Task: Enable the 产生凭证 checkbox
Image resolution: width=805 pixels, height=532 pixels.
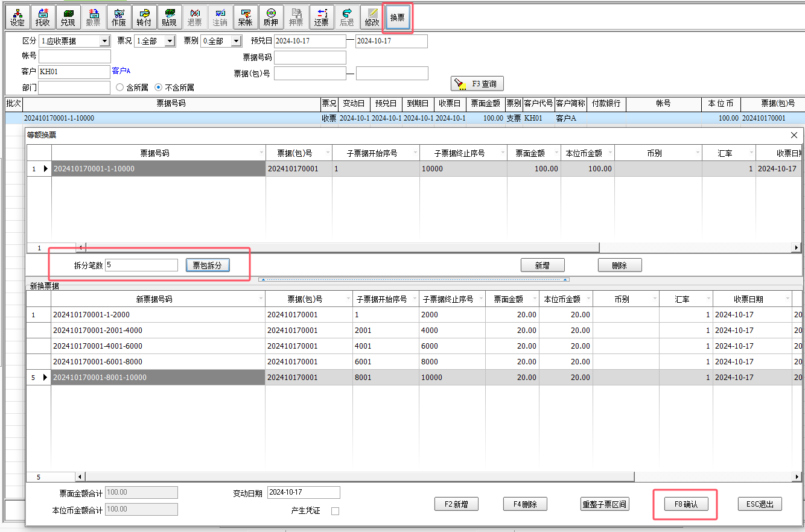Action: (x=335, y=511)
